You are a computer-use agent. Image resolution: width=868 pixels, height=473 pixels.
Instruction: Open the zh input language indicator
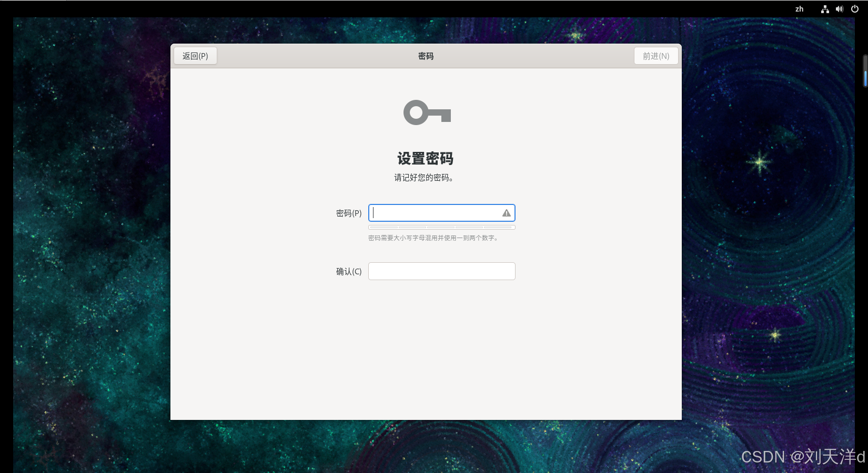pos(799,9)
